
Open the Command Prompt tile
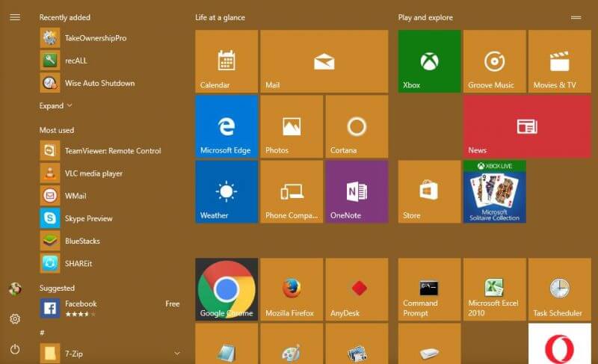tap(429, 289)
